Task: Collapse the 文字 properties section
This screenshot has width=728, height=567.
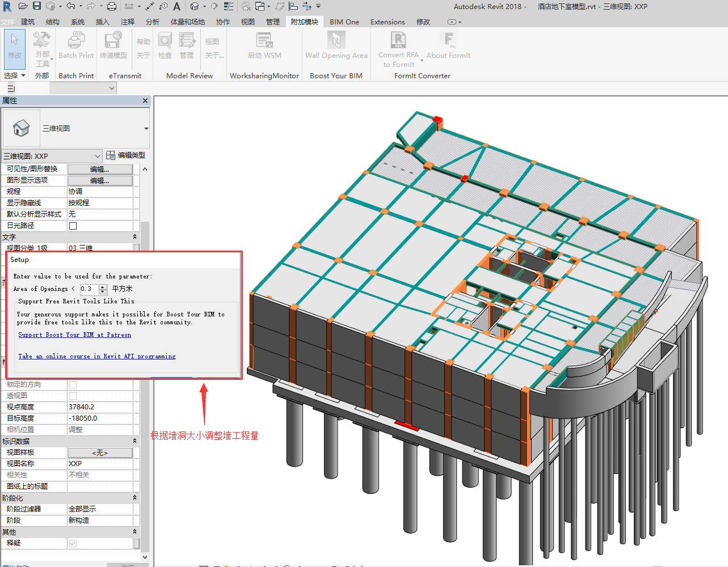Action: pos(134,237)
